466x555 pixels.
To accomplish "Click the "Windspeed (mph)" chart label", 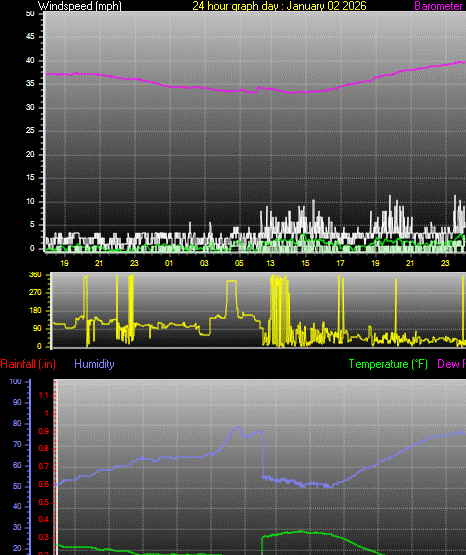I will pyautogui.click(x=80, y=6).
